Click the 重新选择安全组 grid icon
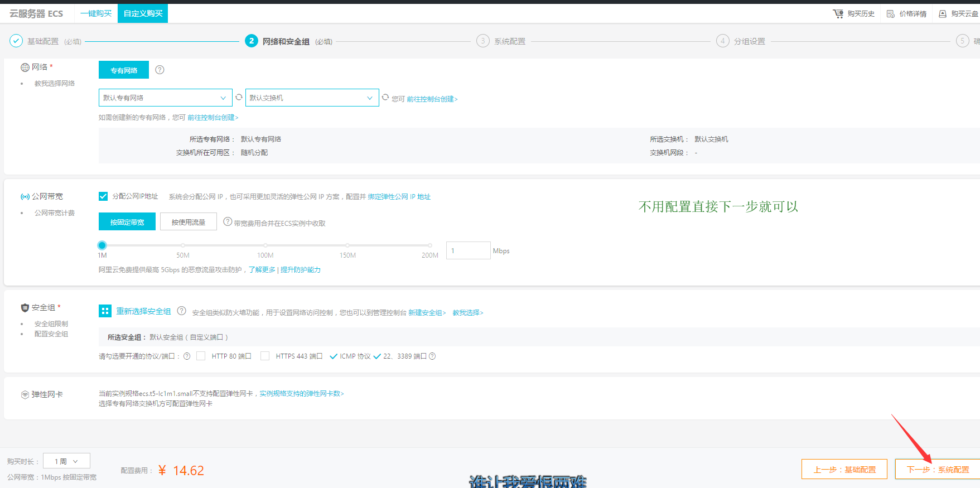The image size is (980, 488). click(x=105, y=311)
